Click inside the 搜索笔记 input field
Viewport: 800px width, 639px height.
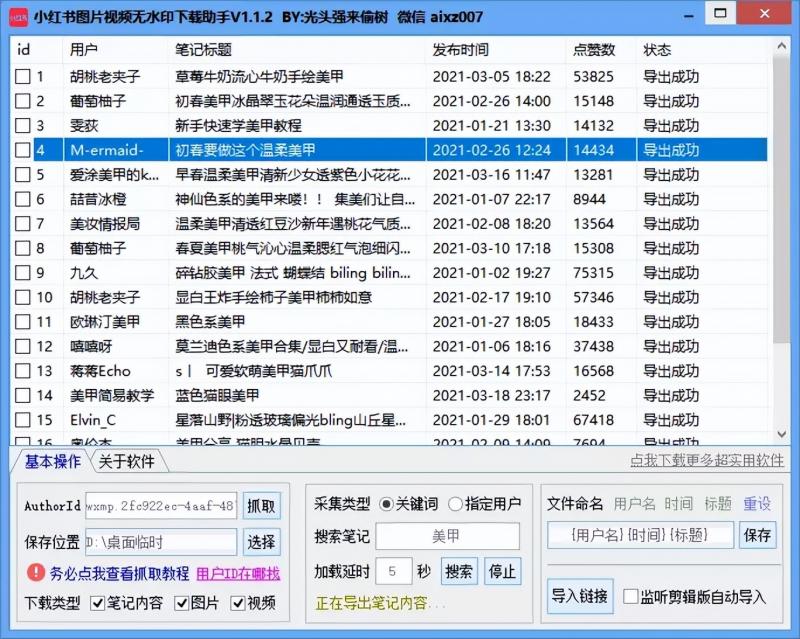pos(449,537)
